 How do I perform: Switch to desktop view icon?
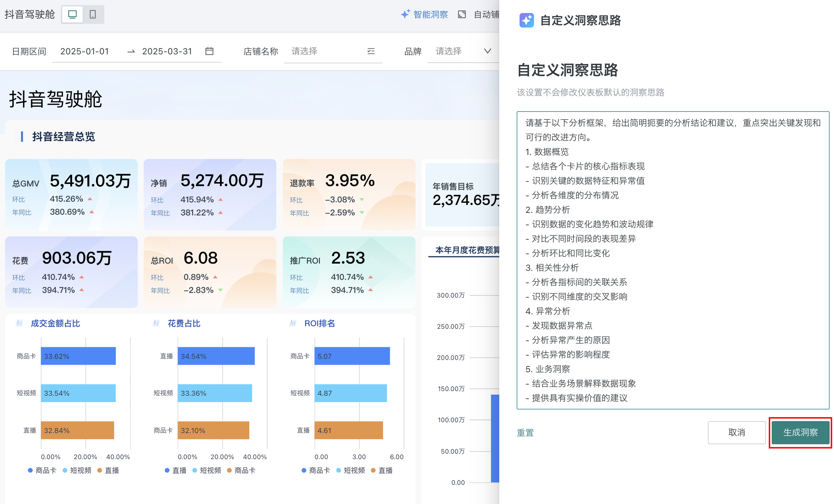click(72, 14)
